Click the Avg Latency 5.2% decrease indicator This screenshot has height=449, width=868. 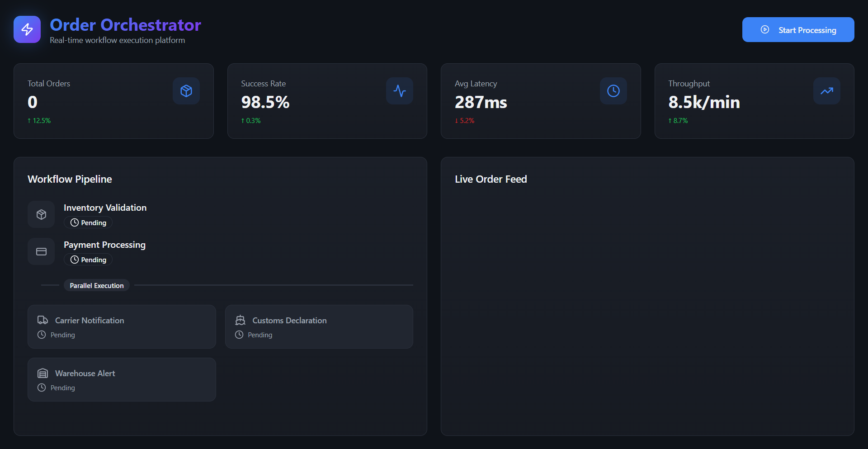pyautogui.click(x=464, y=121)
